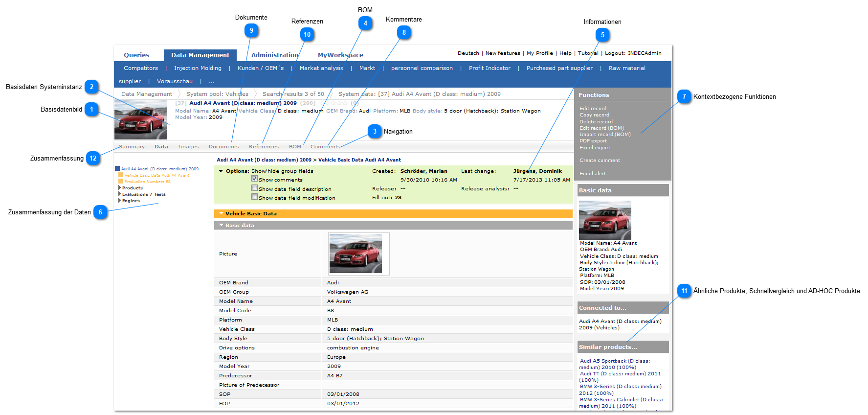Open the Data Management main tab
This screenshot has height=415, width=868.
(x=200, y=55)
